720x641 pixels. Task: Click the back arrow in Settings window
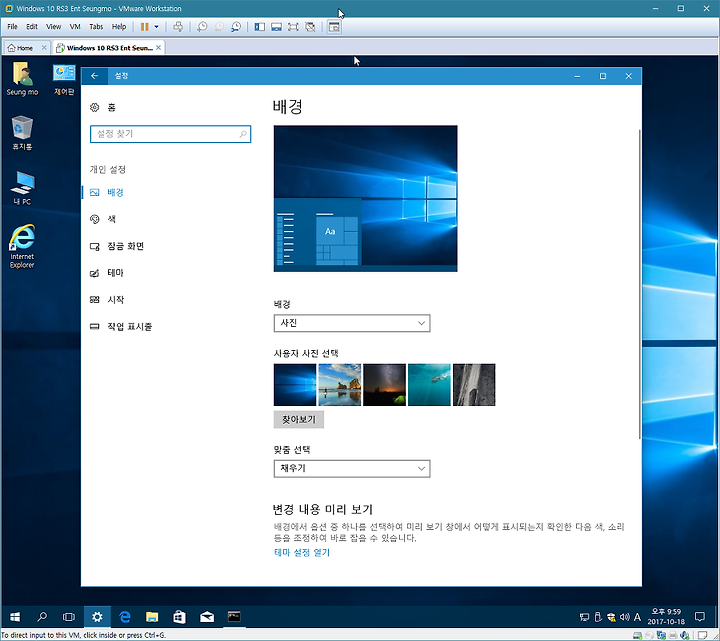pos(95,76)
